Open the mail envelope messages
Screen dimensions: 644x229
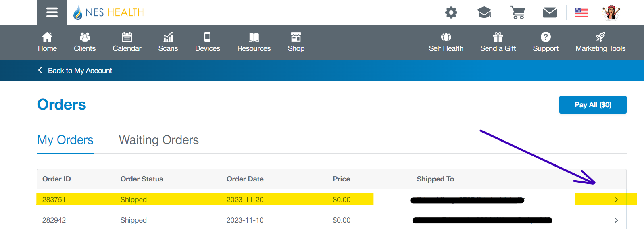coord(550,12)
